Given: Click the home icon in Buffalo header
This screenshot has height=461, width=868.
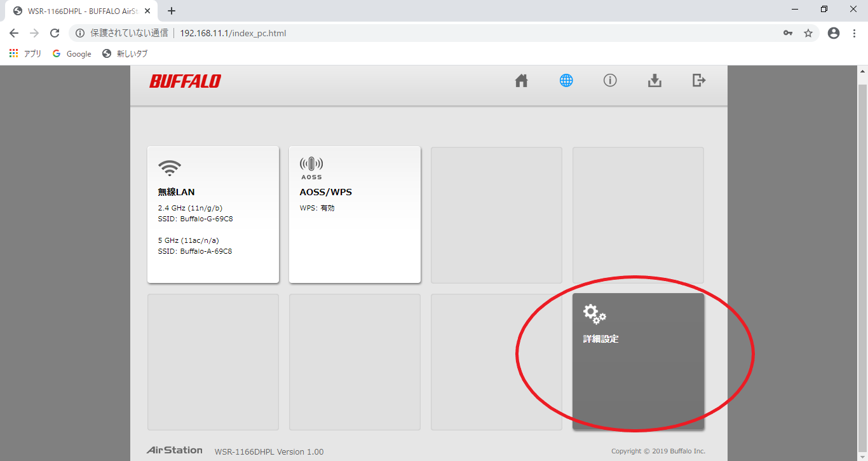Looking at the screenshot, I should pyautogui.click(x=521, y=81).
